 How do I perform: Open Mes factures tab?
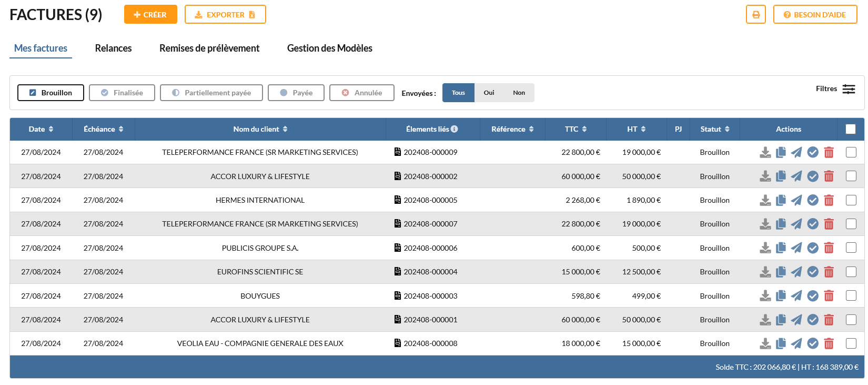(x=41, y=48)
